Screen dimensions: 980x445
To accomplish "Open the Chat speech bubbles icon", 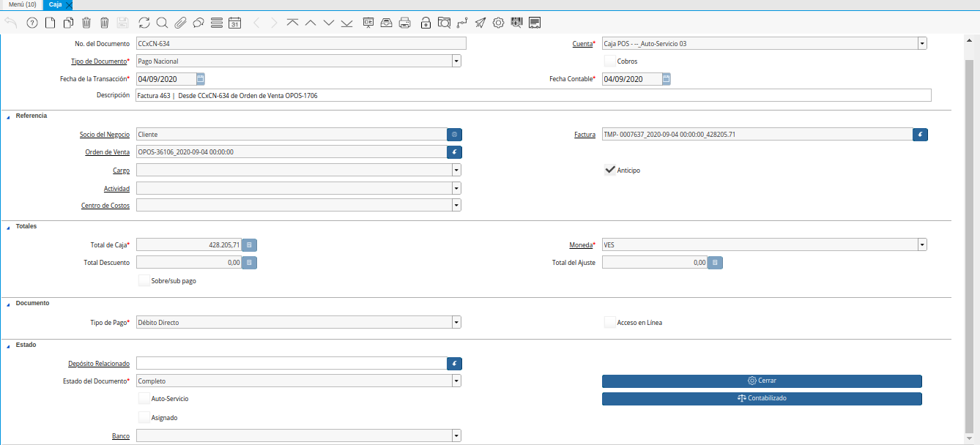I will [198, 23].
